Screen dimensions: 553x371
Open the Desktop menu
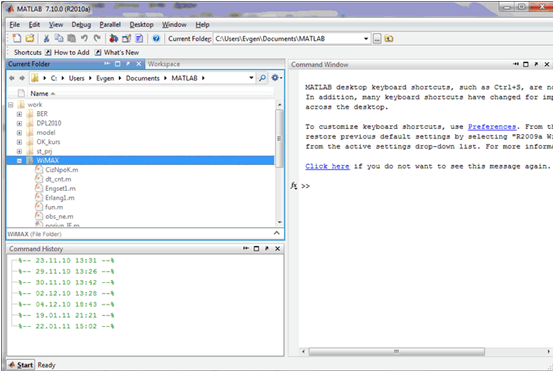(141, 24)
